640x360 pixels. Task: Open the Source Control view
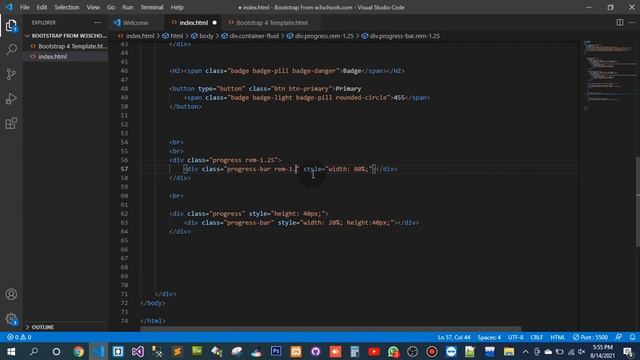coord(11,74)
